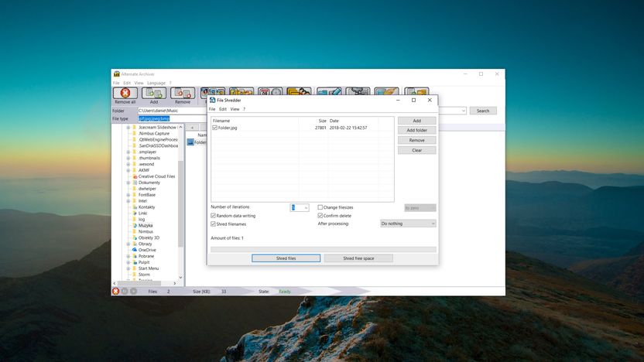Select the OneDrive item in tree

click(147, 250)
